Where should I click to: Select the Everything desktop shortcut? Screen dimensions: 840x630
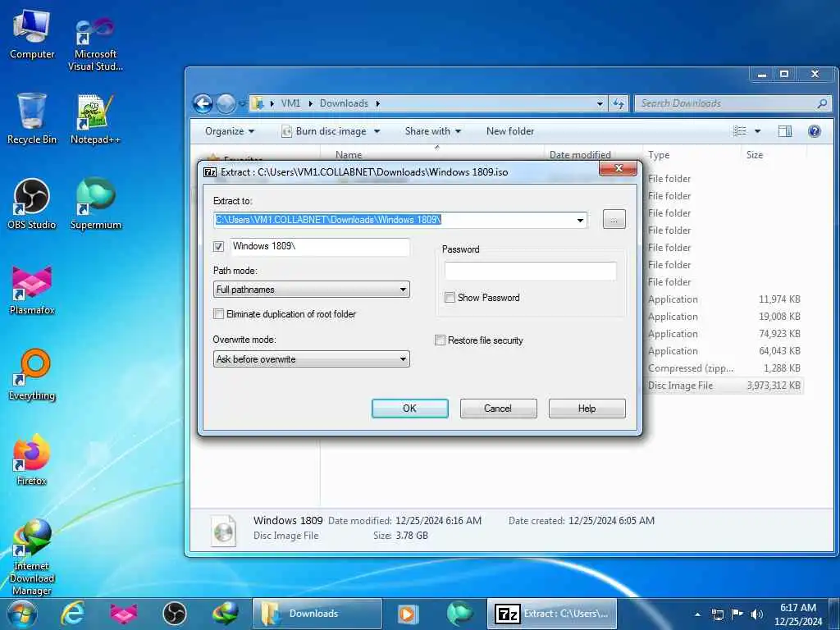pos(32,375)
